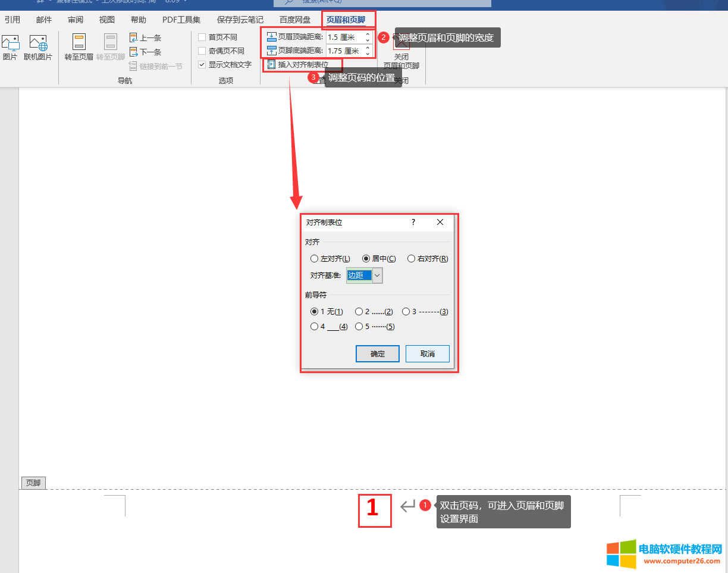Decrease footer bottom distance spinner

[x=368, y=54]
